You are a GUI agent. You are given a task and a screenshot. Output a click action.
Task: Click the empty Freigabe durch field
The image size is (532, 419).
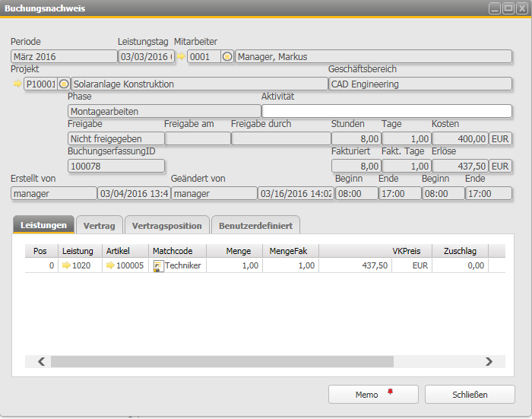click(281, 138)
